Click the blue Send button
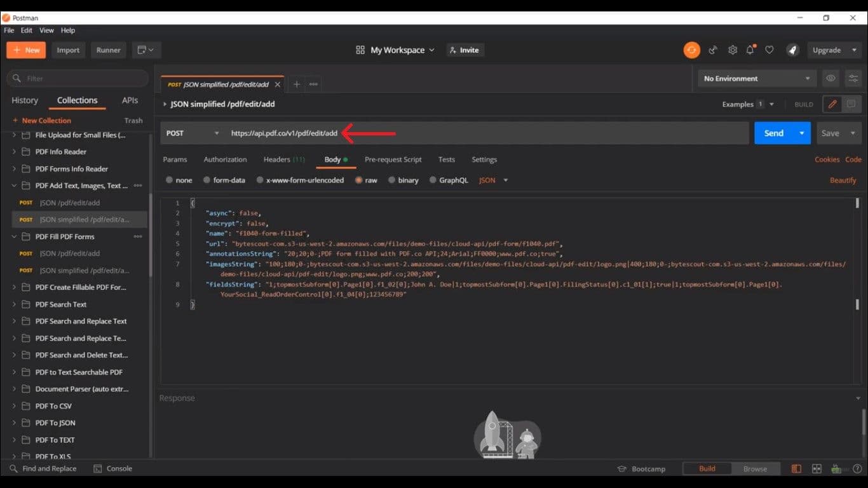The width and height of the screenshot is (868, 488). pos(773,133)
